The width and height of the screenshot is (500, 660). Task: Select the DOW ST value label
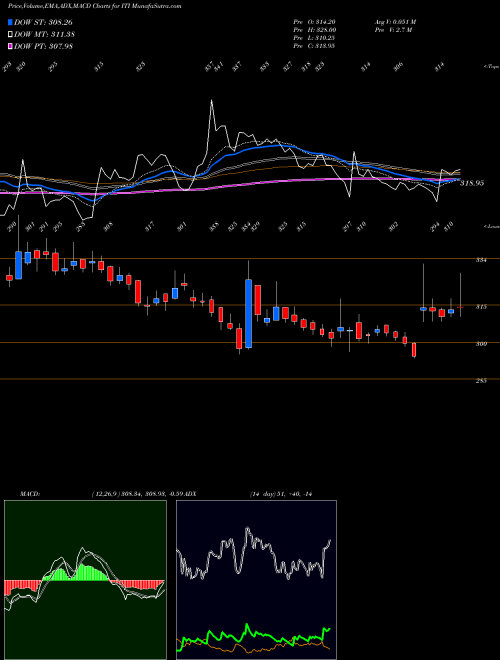pos(43,22)
